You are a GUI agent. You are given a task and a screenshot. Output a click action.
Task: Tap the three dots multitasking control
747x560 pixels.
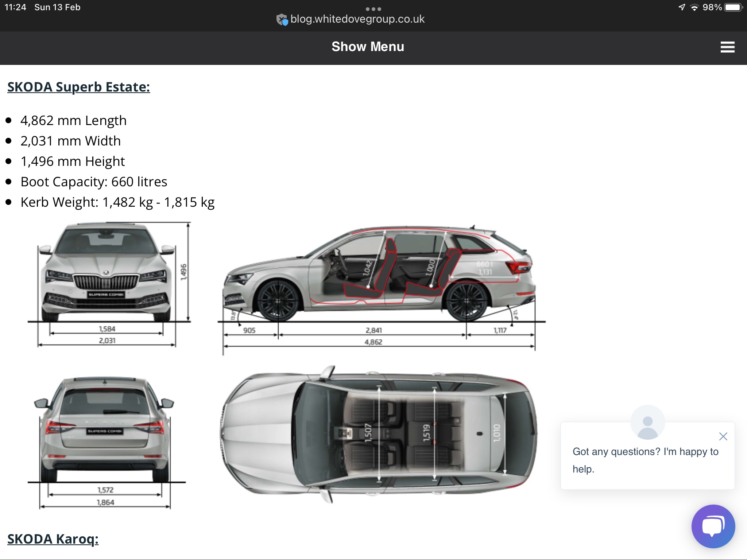pyautogui.click(x=373, y=9)
